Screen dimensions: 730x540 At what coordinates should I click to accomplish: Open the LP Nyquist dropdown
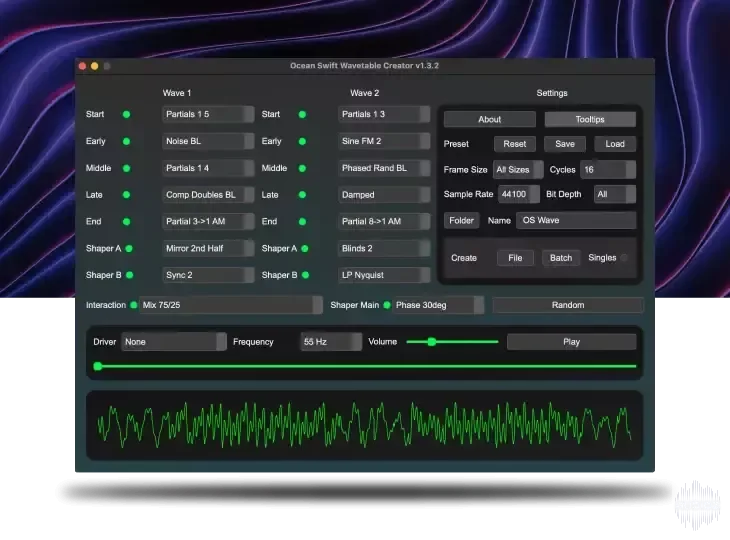pyautogui.click(x=384, y=275)
